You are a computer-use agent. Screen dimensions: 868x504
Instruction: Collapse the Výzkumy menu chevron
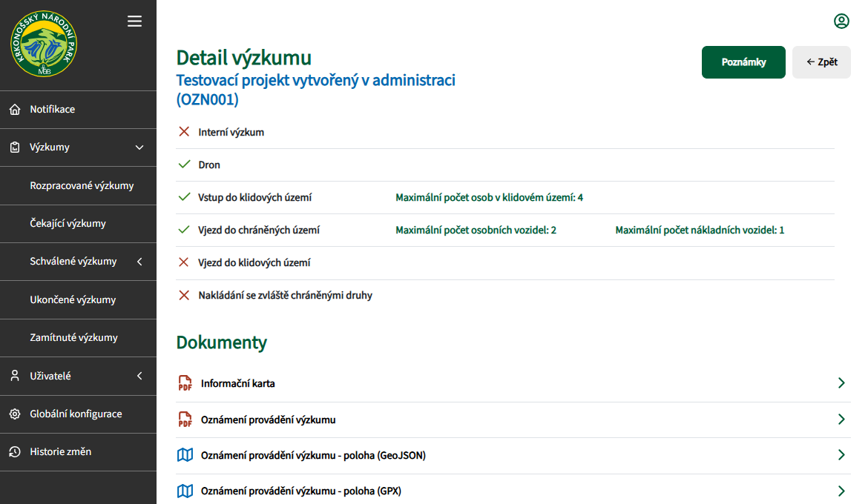tap(139, 147)
